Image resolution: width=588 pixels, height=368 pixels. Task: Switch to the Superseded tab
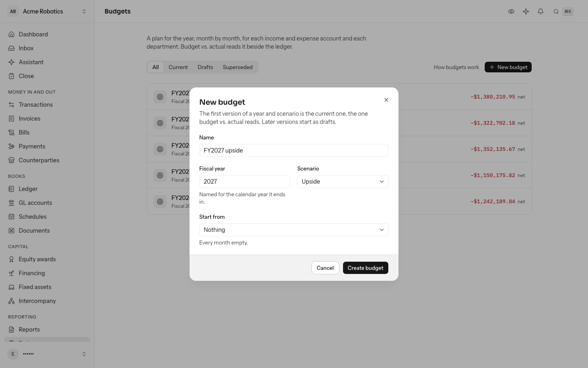coord(238,67)
